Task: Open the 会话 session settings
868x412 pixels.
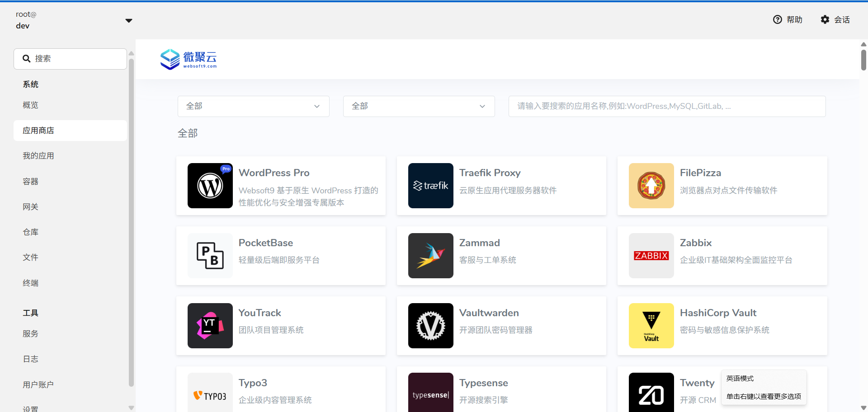Action: (835, 19)
